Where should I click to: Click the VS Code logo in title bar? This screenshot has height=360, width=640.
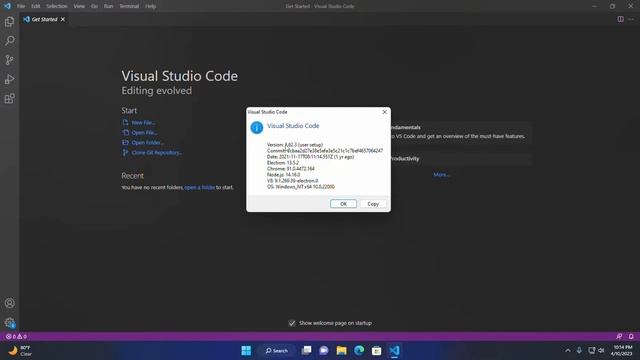point(7,6)
